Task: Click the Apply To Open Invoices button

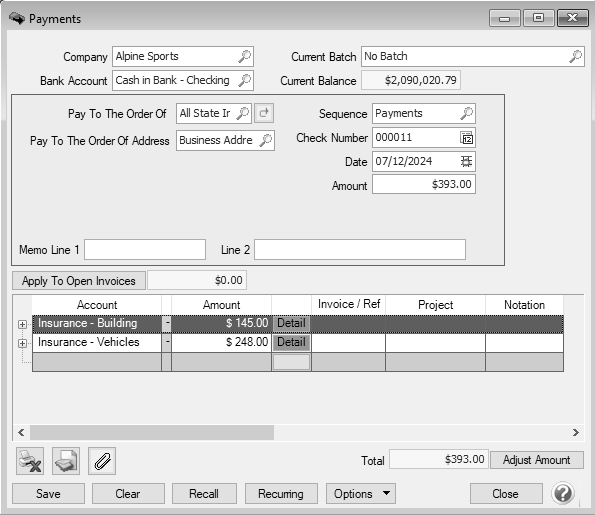Action: click(x=79, y=281)
